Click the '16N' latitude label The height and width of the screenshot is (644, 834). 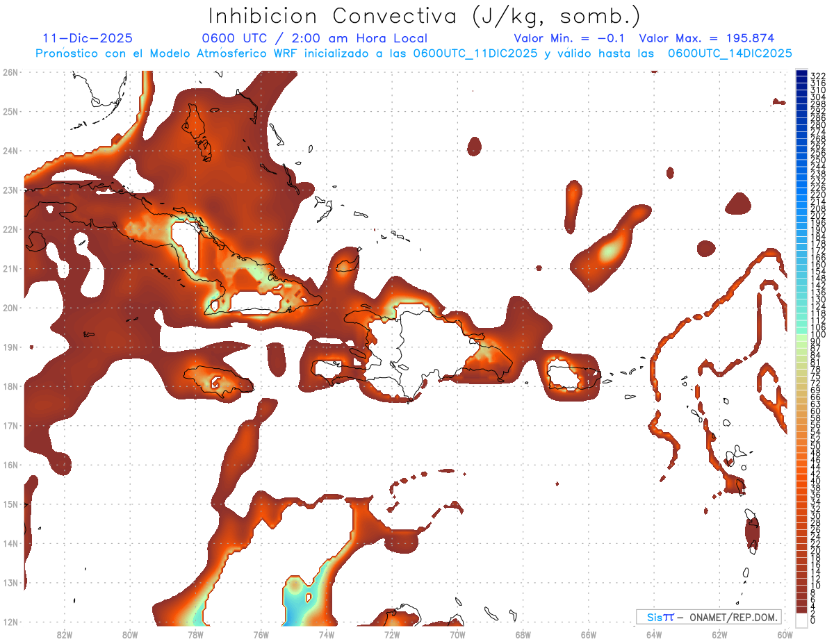(x=10, y=465)
